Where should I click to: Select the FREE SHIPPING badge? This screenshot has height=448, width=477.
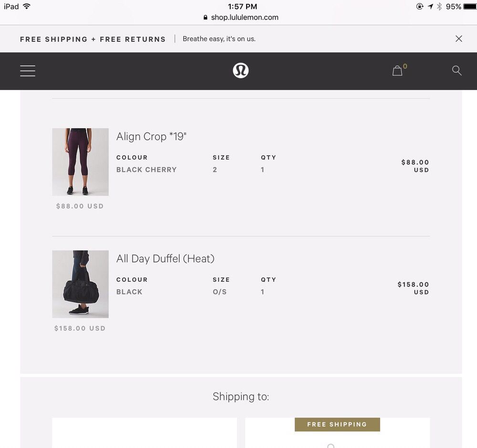[337, 424]
